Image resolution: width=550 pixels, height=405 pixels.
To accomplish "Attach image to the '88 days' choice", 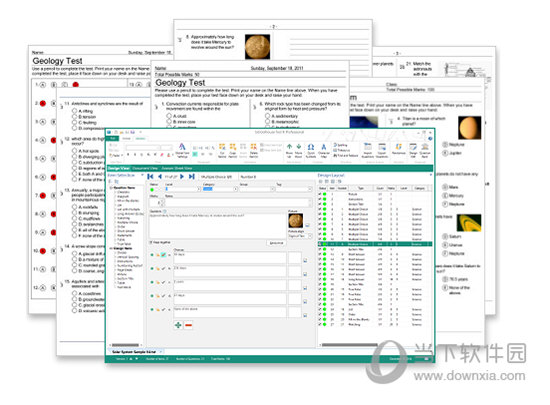I will [x=305, y=260].
